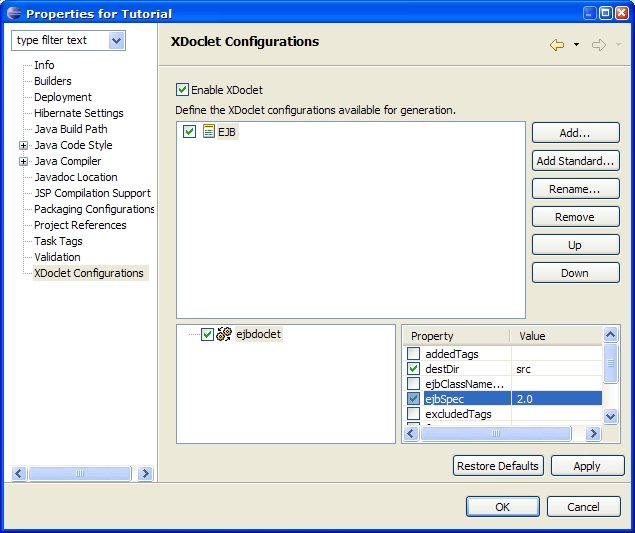This screenshot has width=635, height=533.
Task: Remove the selected configuration
Action: point(575,217)
